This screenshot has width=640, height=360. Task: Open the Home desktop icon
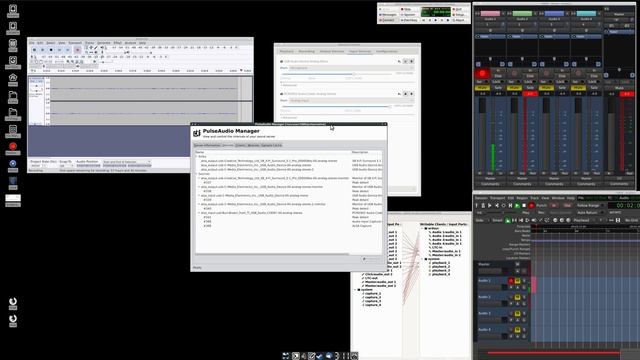tap(13, 80)
